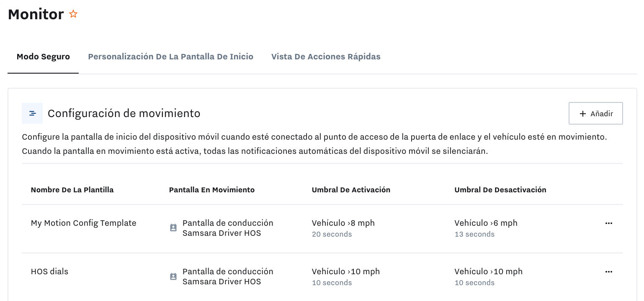Select the Modo Seguro tab
Screen dimensions: 644x301
click(x=43, y=56)
